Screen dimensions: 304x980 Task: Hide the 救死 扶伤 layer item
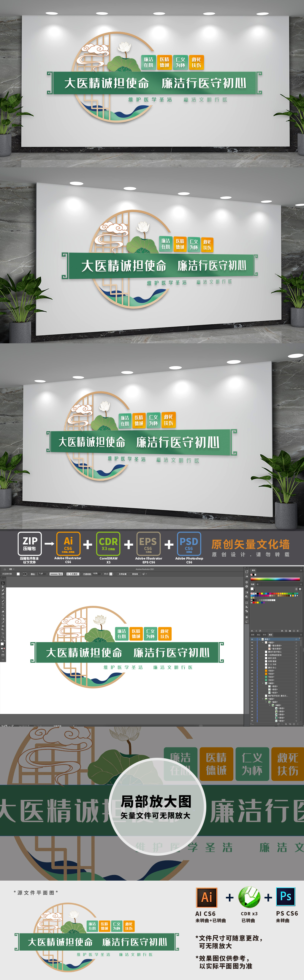[x=252, y=659]
